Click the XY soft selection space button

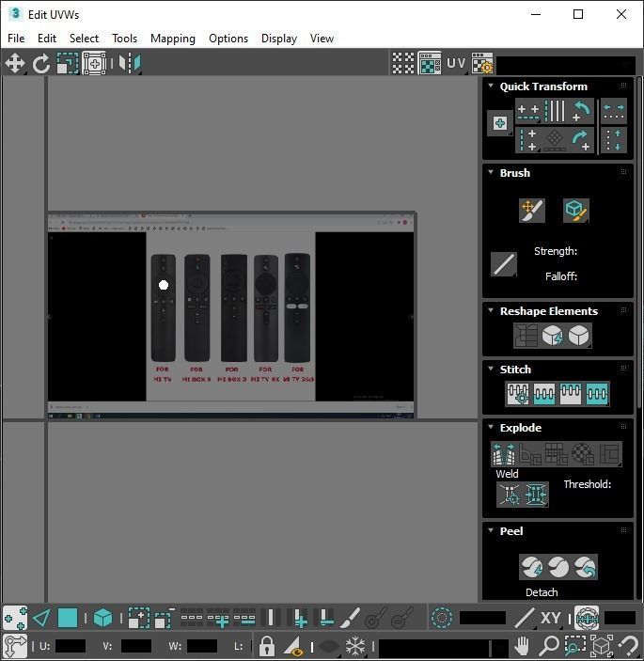tap(550, 619)
